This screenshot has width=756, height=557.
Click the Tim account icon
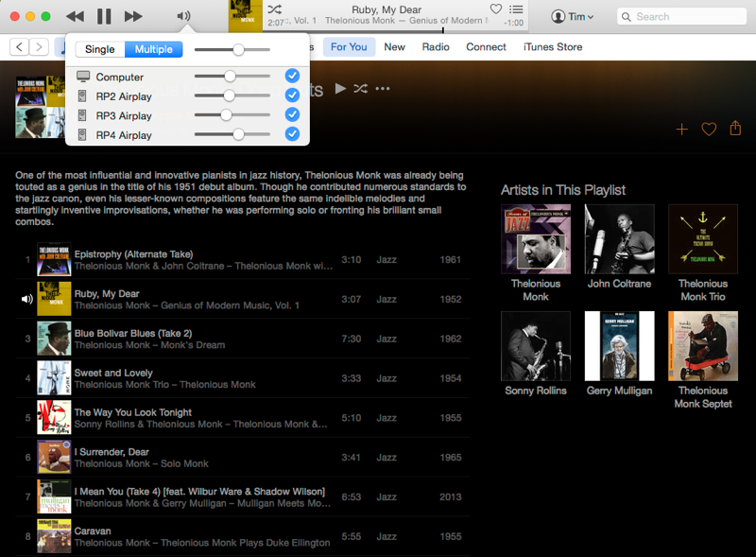pos(558,16)
